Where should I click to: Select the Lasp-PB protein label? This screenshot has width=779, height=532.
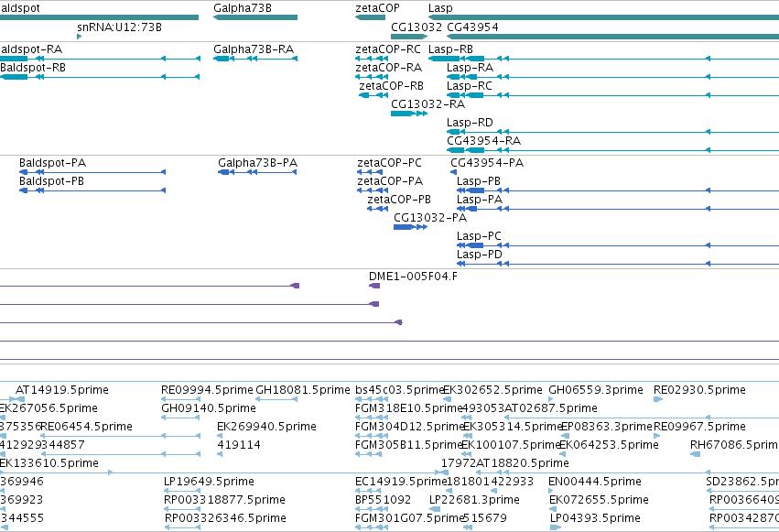pyautogui.click(x=479, y=181)
